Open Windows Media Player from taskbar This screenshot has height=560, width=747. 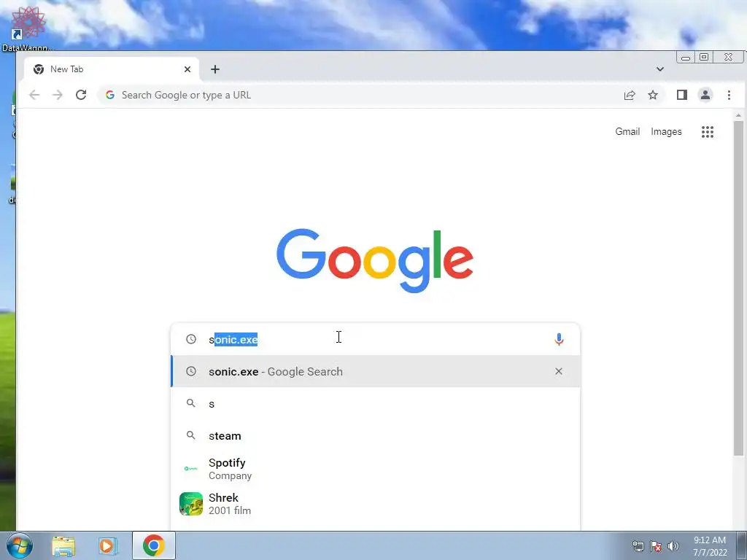[x=108, y=545]
